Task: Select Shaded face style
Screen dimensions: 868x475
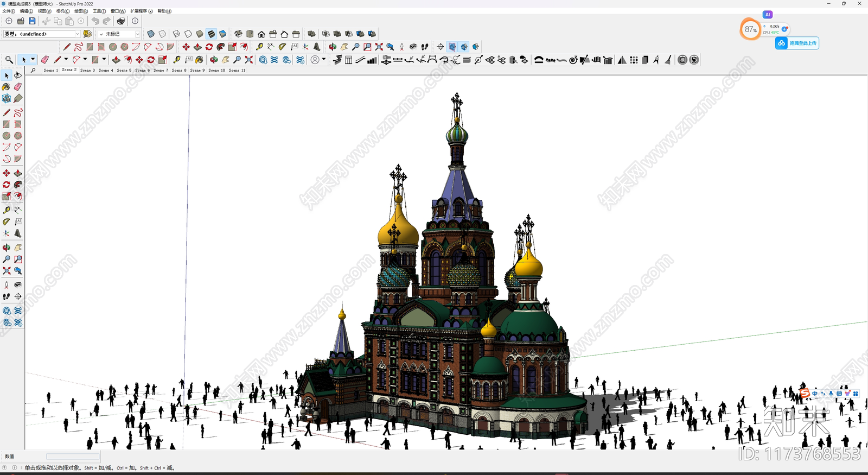Action: pyautogui.click(x=200, y=34)
